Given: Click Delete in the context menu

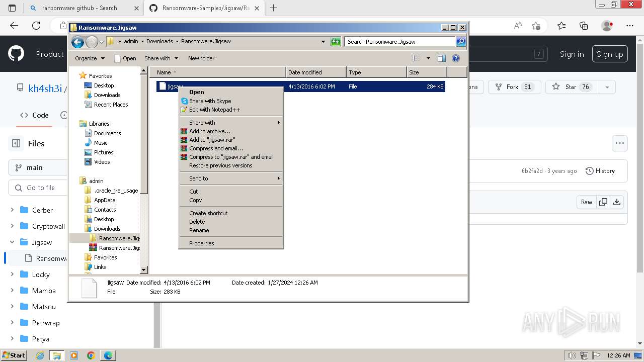Looking at the screenshot, I should pyautogui.click(x=231, y=222).
